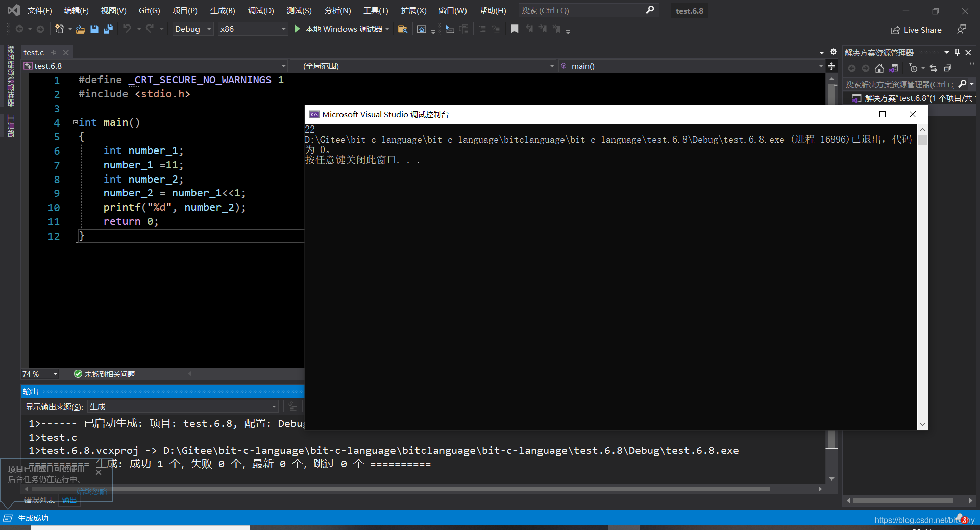Click the toolbar icon right of Find in Files

(422, 29)
